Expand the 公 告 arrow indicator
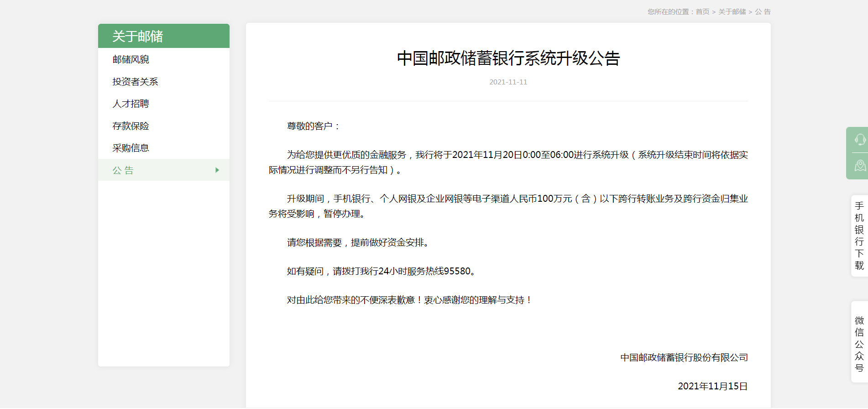 [x=217, y=170]
